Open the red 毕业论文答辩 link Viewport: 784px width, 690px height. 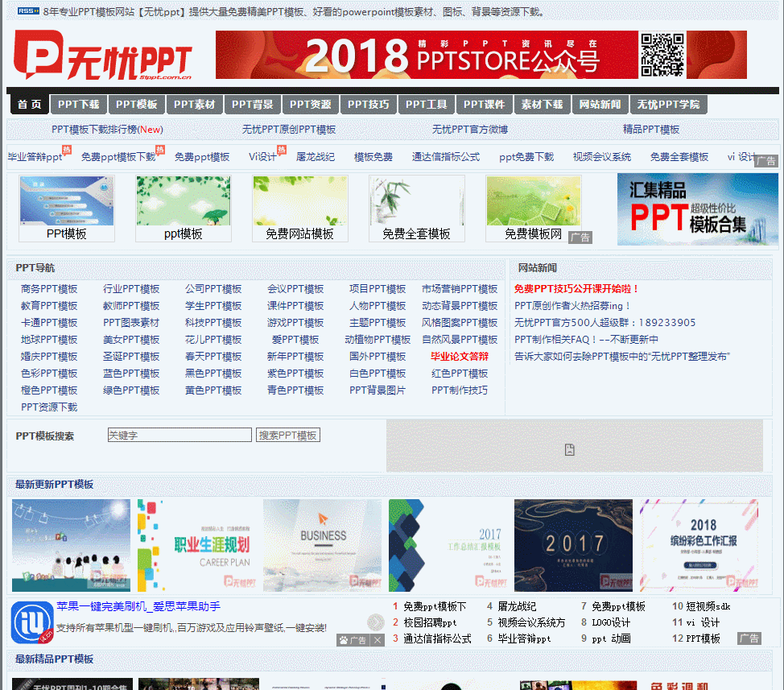459,357
